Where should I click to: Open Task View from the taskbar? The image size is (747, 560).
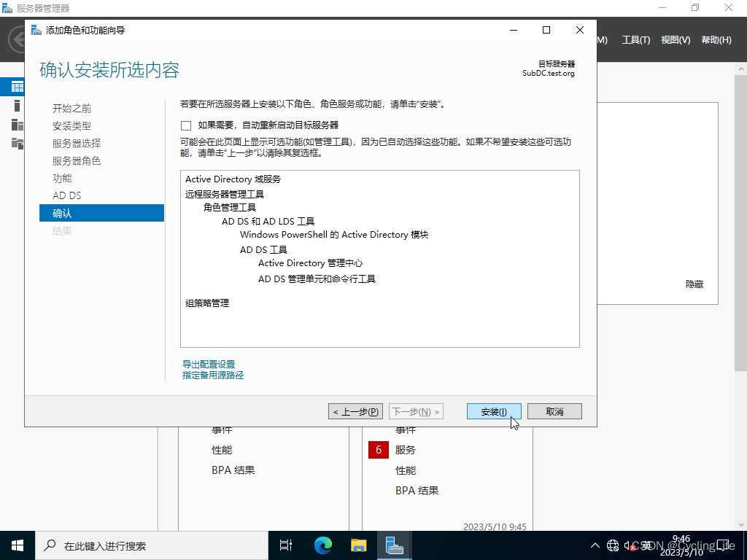(x=285, y=545)
